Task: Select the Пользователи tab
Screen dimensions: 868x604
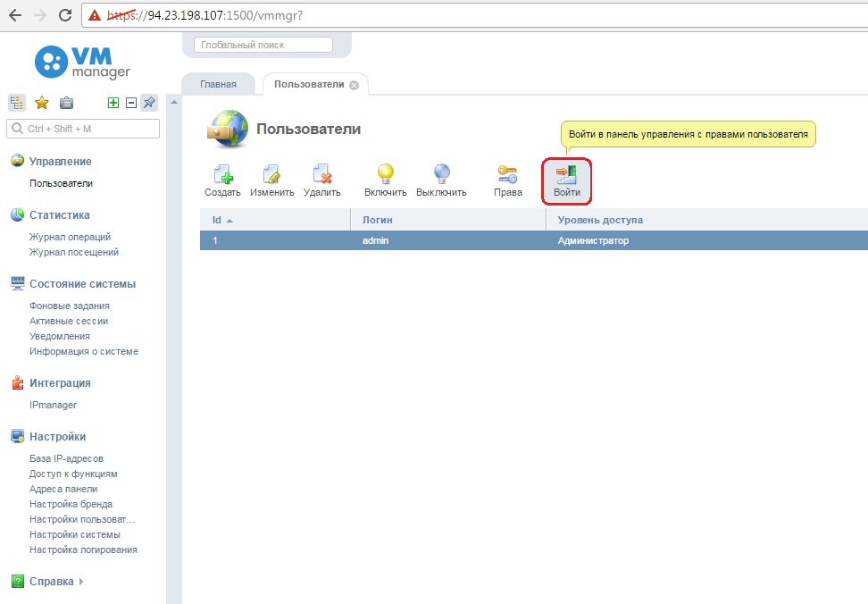Action: click(309, 84)
